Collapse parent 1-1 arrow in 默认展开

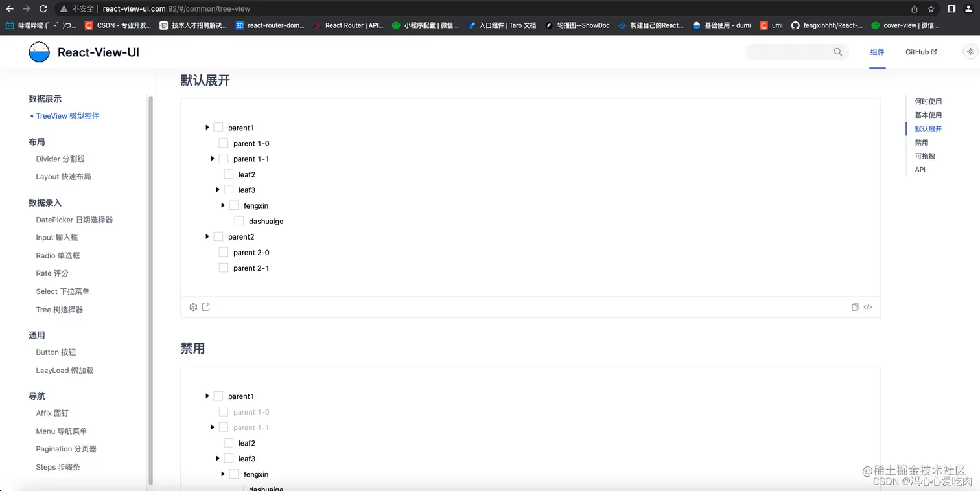click(x=213, y=159)
